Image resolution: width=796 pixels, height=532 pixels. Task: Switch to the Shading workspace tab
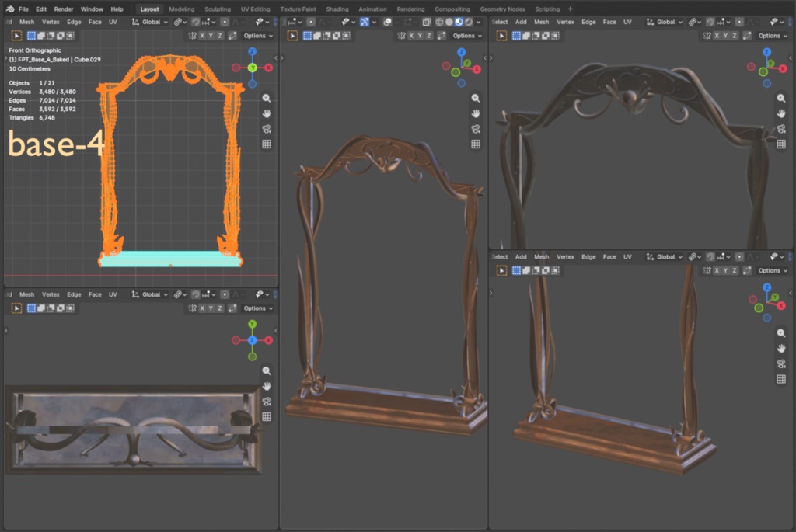pyautogui.click(x=337, y=9)
